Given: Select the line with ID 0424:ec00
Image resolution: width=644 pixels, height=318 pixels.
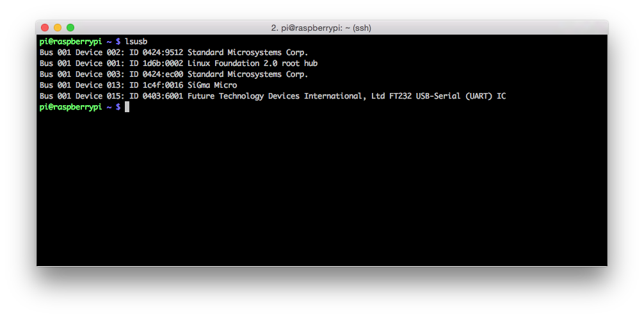Looking at the screenshot, I should (x=173, y=74).
